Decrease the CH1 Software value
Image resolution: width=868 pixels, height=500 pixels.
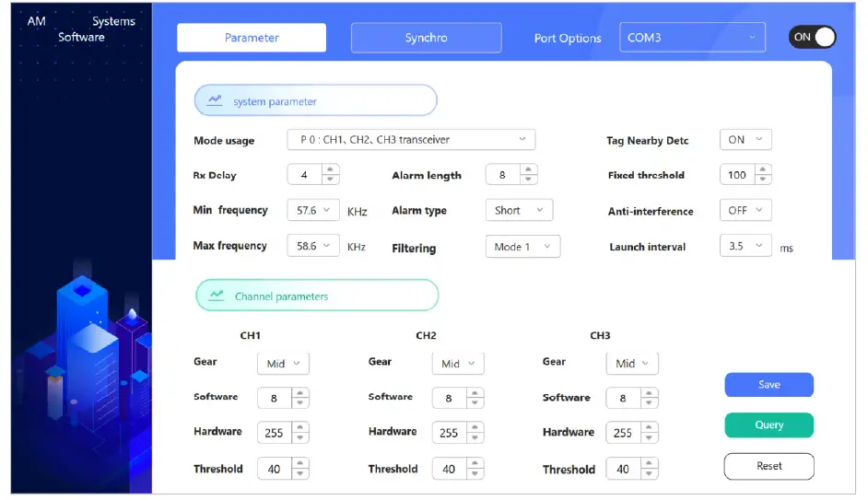click(300, 402)
